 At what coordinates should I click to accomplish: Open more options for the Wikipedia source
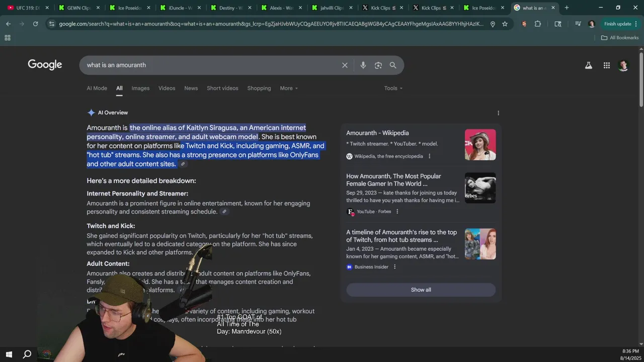pyautogui.click(x=429, y=156)
